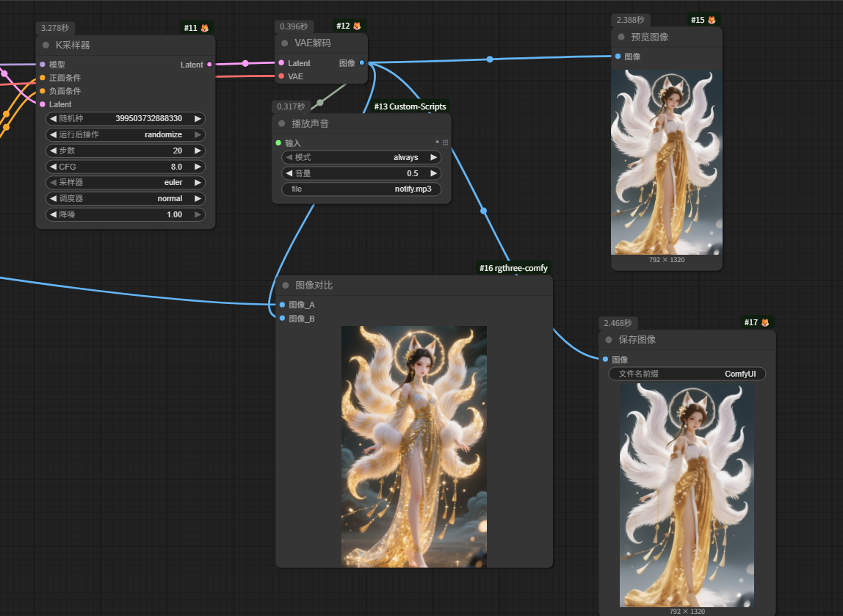Click the 预览图像 node preview thumbnail
The height and width of the screenshot is (616, 843).
pyautogui.click(x=667, y=162)
